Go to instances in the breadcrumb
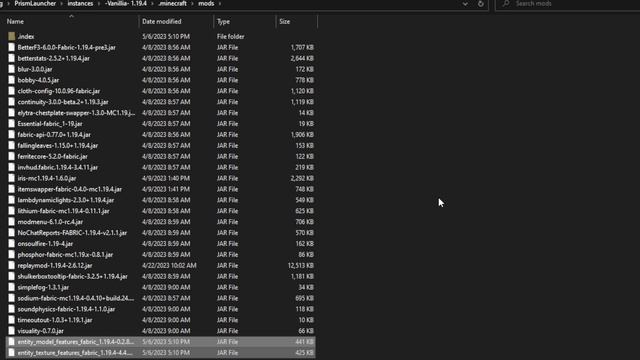Screen dimensions: 640x360 tap(80, 3)
